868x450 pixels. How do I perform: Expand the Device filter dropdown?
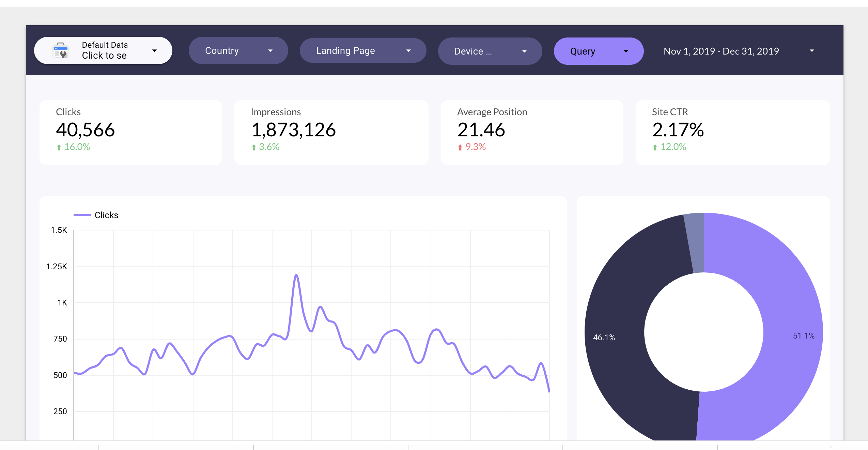(x=490, y=51)
